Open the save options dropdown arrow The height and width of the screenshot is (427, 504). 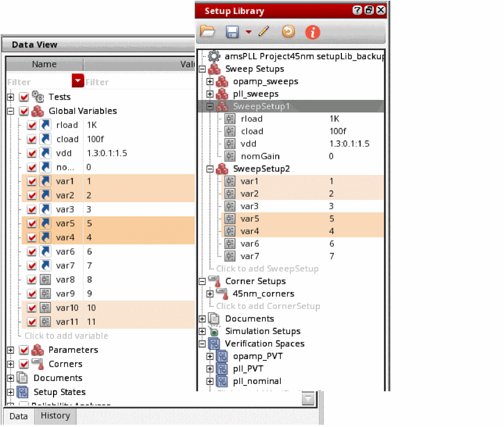click(248, 32)
